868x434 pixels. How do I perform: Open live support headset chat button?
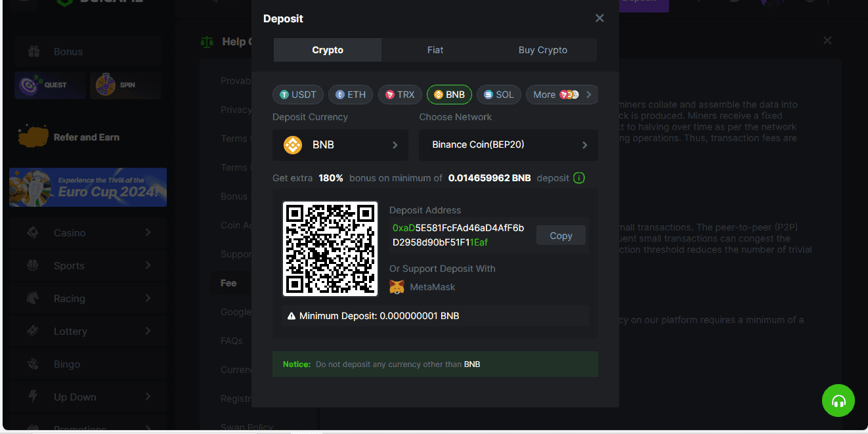pos(838,401)
